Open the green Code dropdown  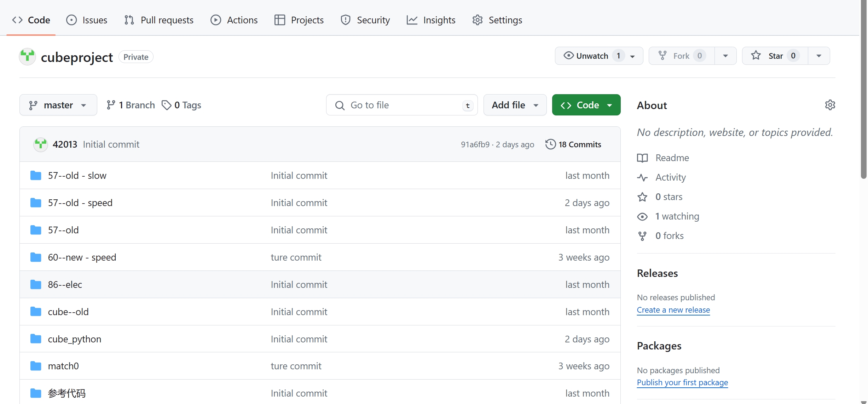tap(586, 105)
